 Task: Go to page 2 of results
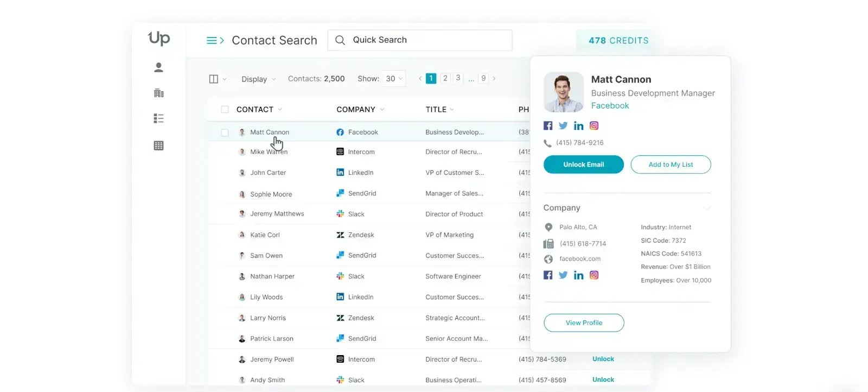tap(445, 78)
